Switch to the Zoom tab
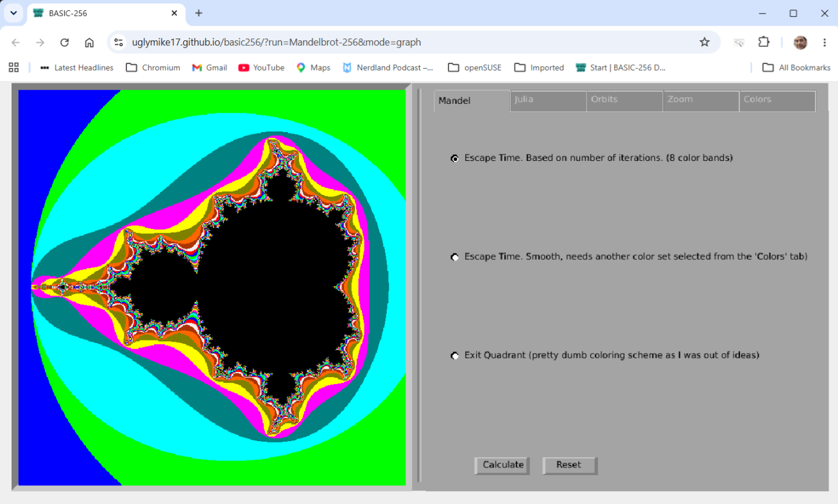This screenshot has width=838, height=504. point(701,101)
